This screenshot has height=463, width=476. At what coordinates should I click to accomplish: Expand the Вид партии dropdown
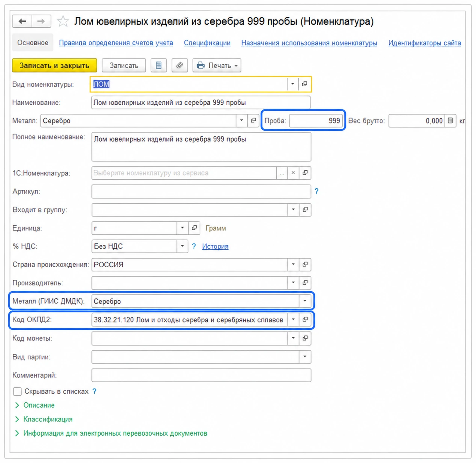click(305, 357)
